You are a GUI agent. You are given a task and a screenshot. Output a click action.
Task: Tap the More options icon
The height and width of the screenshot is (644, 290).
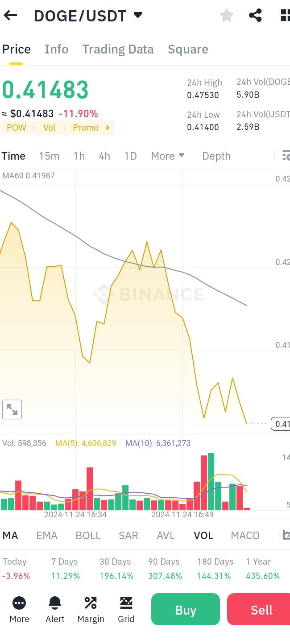(x=19, y=609)
